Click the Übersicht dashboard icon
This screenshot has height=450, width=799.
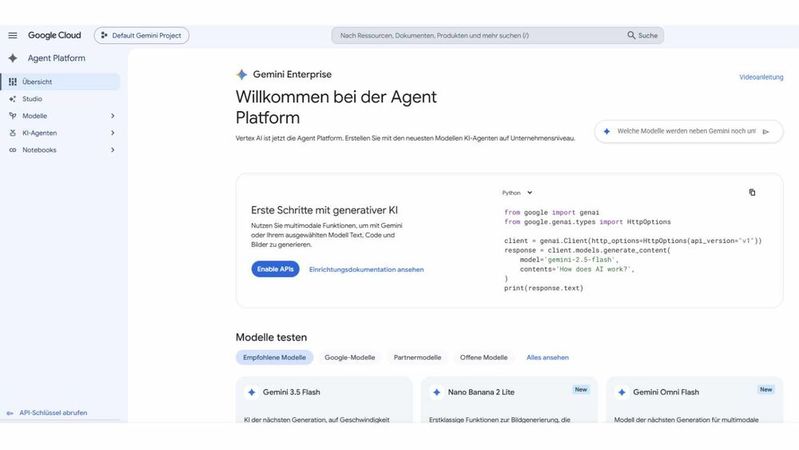[13, 82]
